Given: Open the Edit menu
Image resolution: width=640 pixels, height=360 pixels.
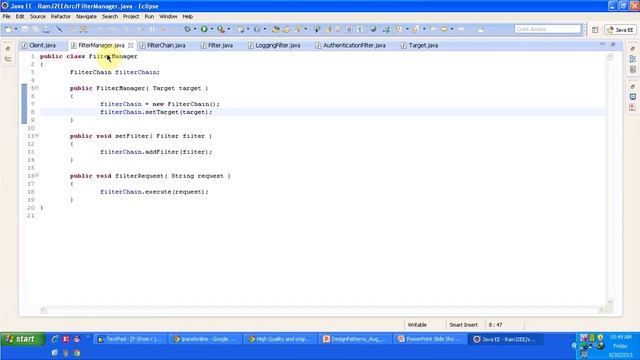Looking at the screenshot, I should click(x=20, y=17).
